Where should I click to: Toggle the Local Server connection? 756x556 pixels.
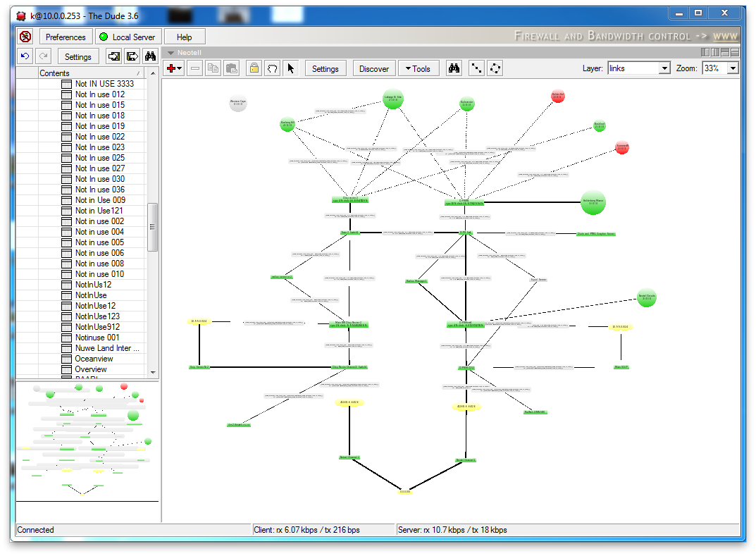[128, 36]
